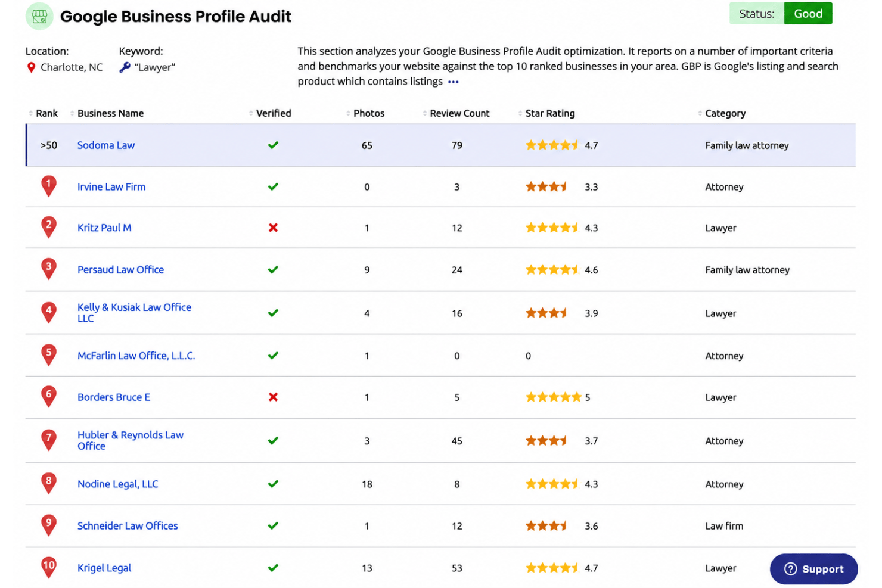
Task: Sort table by Rank column
Action: pos(43,113)
